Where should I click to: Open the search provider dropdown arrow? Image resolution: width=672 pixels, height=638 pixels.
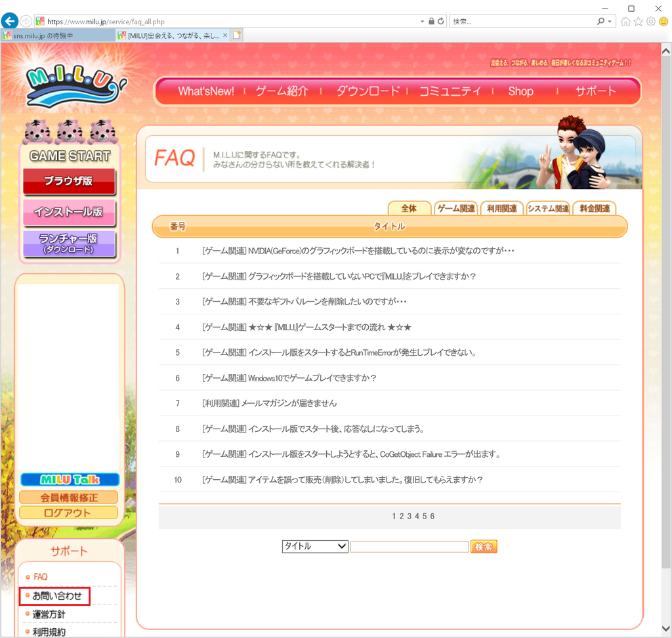pyautogui.click(x=610, y=22)
